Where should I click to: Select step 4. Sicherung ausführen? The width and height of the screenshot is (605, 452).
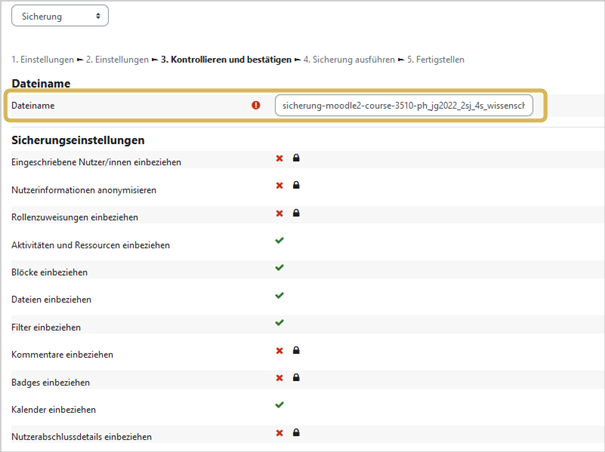click(349, 60)
